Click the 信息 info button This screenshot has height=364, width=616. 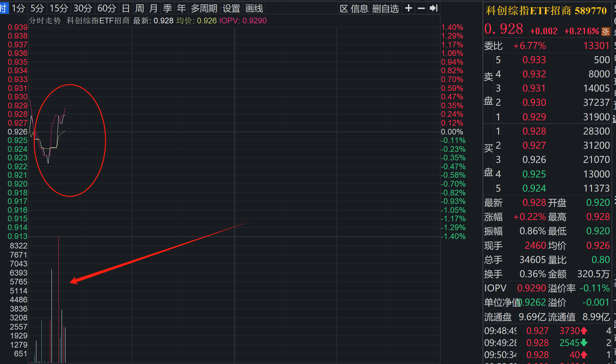[x=360, y=9]
